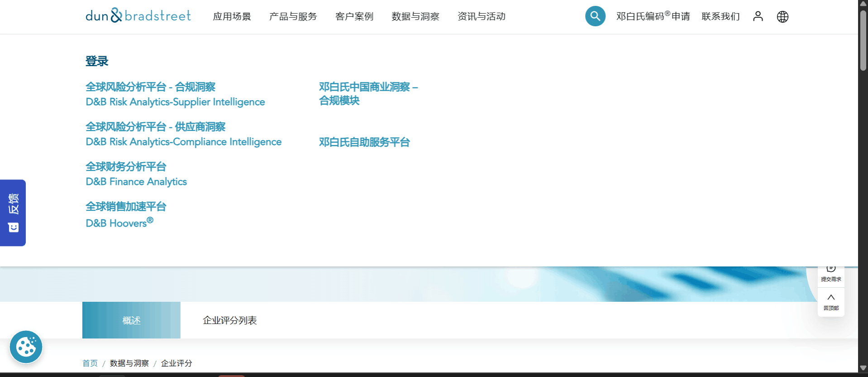868x377 pixels.
Task: Open the 资讯与活动 menu
Action: tap(482, 17)
